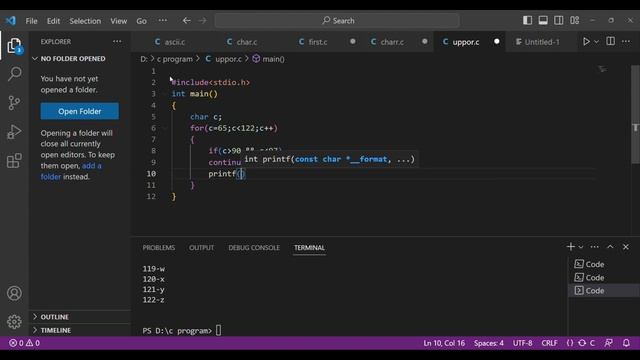Click the VS Code logo icon
640x360 pixels.
tap(11, 20)
